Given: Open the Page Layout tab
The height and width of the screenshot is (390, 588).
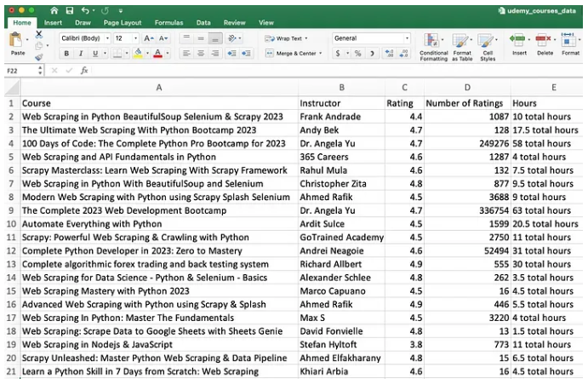Looking at the screenshot, I should (123, 22).
